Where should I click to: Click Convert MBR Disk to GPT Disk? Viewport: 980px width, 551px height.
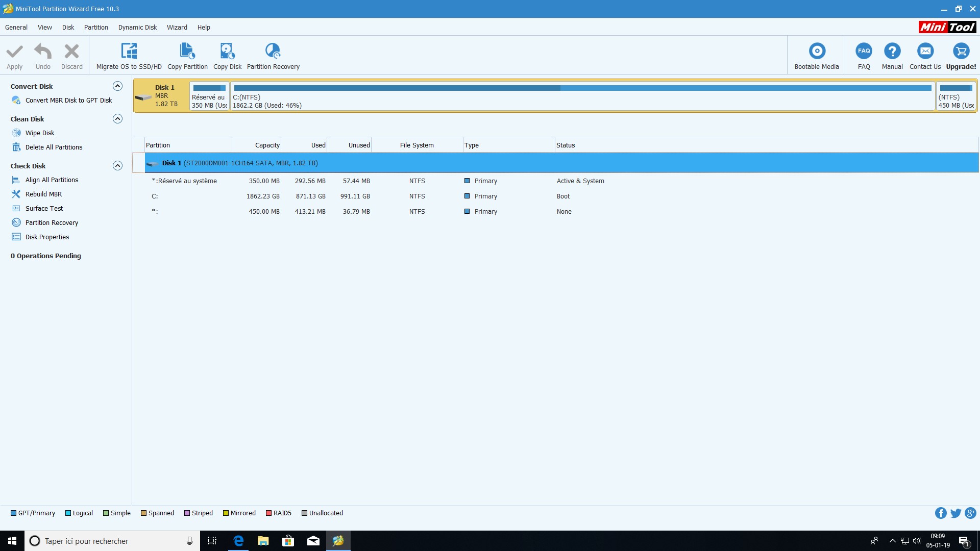click(68, 101)
